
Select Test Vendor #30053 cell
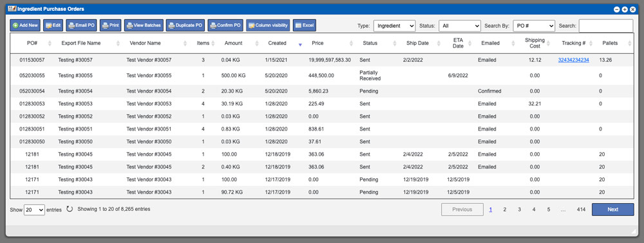[x=149, y=104]
